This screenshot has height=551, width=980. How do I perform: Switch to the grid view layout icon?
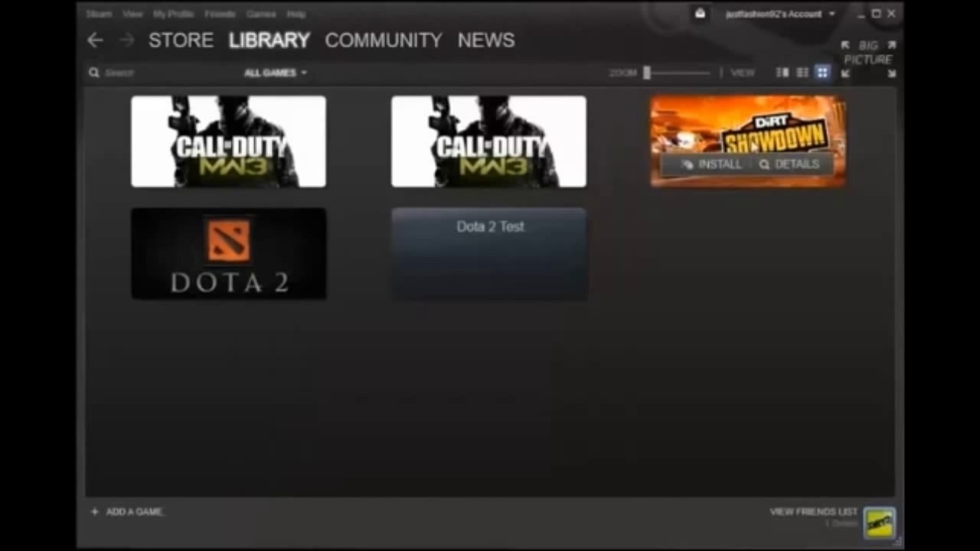822,73
